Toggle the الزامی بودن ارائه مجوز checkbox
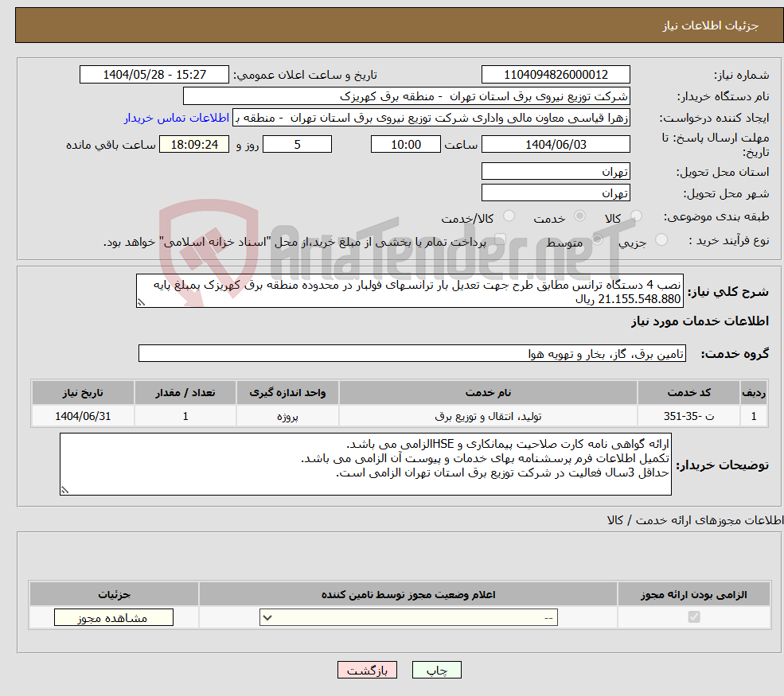This screenshot has height=696, width=784. pos(694,617)
